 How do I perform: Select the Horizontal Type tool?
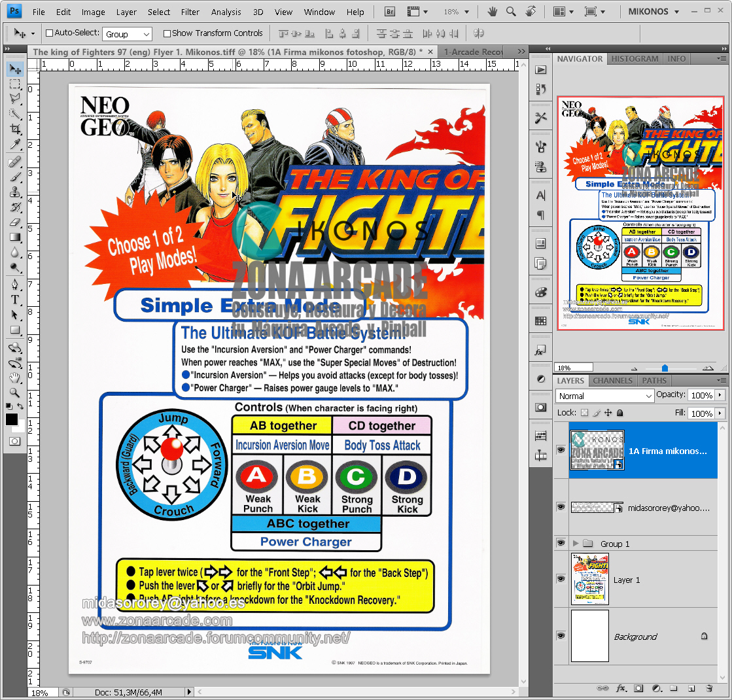(x=14, y=300)
